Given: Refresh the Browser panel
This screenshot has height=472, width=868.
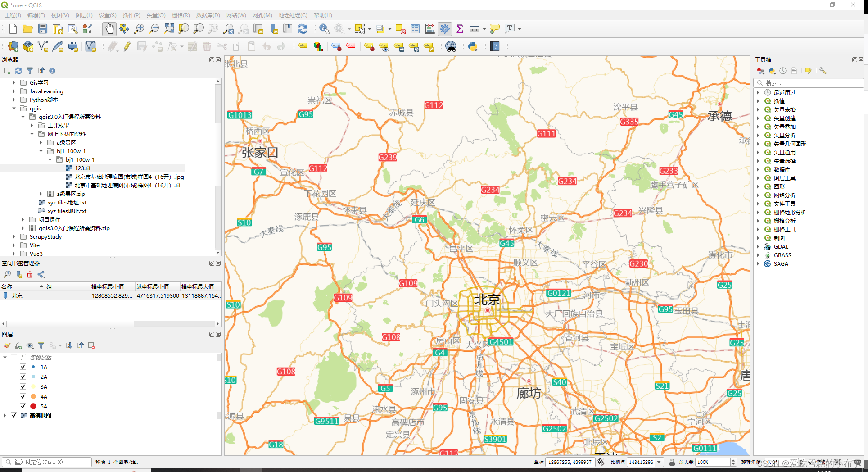Looking at the screenshot, I should point(18,71).
